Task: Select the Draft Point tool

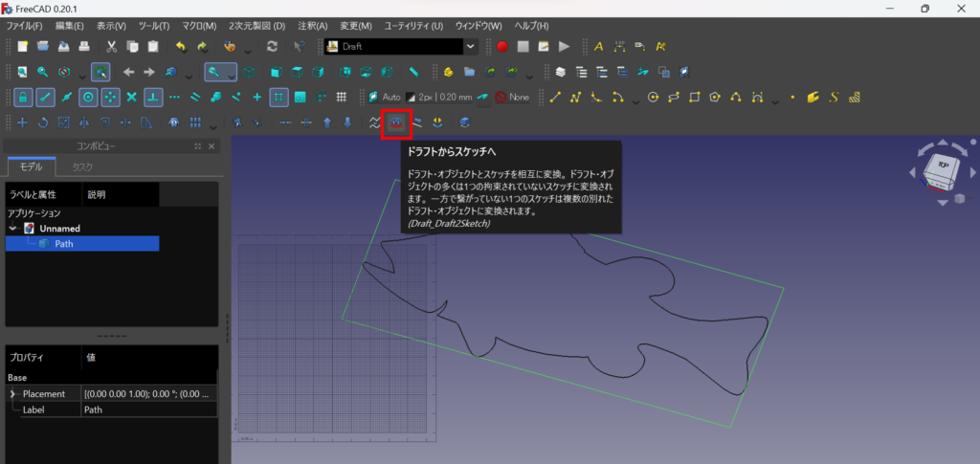Action: tap(792, 98)
